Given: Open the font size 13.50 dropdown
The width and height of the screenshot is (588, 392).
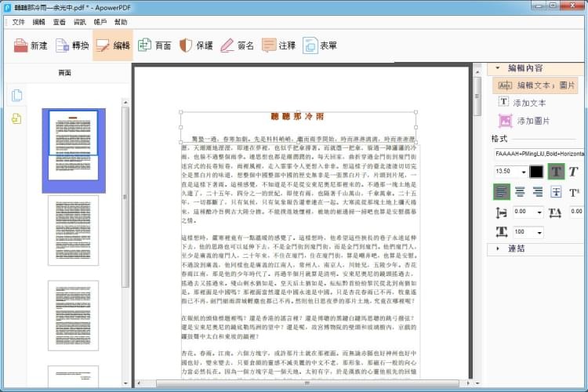Looking at the screenshot, I should coord(524,172).
